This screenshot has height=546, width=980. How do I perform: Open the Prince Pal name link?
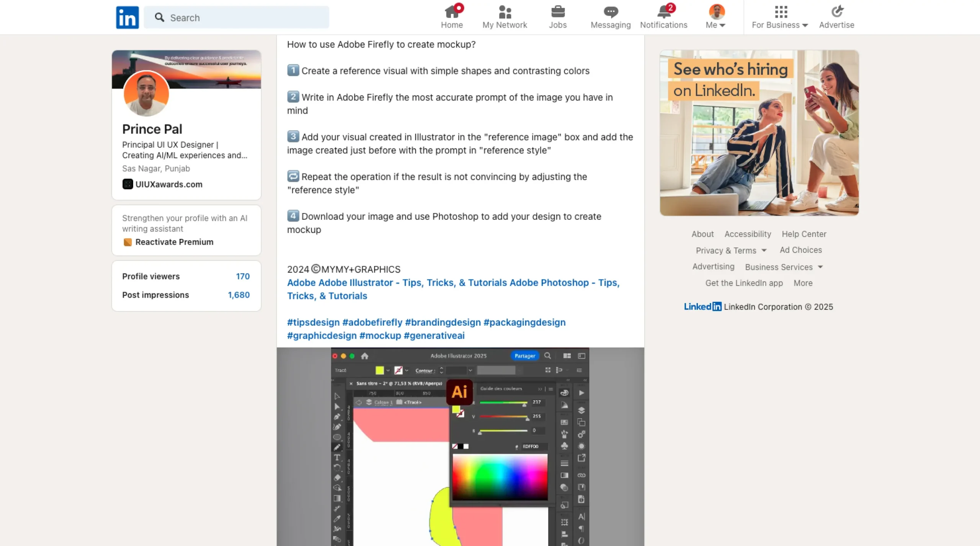[152, 129]
